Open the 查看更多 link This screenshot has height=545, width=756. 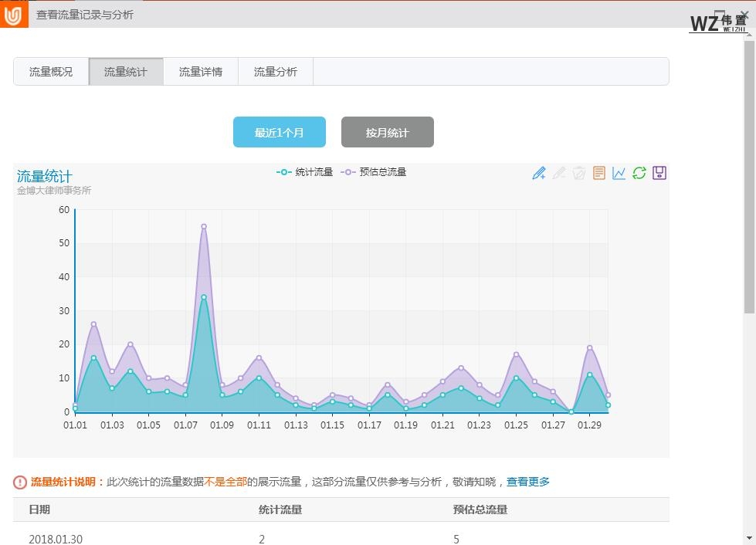pyautogui.click(x=528, y=482)
